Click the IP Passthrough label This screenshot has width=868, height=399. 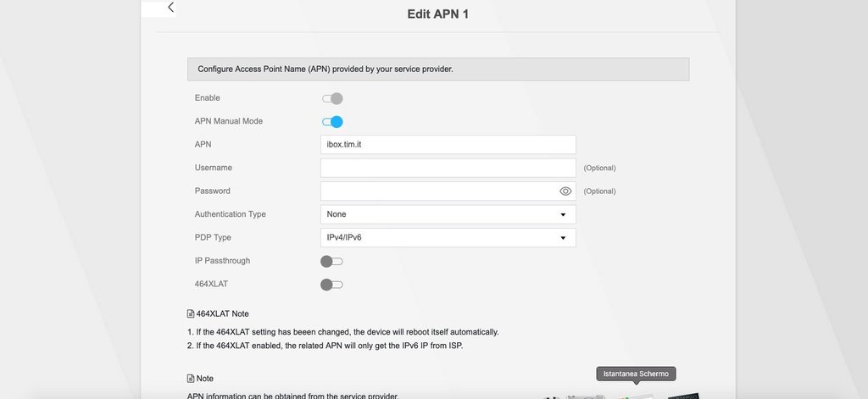[222, 261]
